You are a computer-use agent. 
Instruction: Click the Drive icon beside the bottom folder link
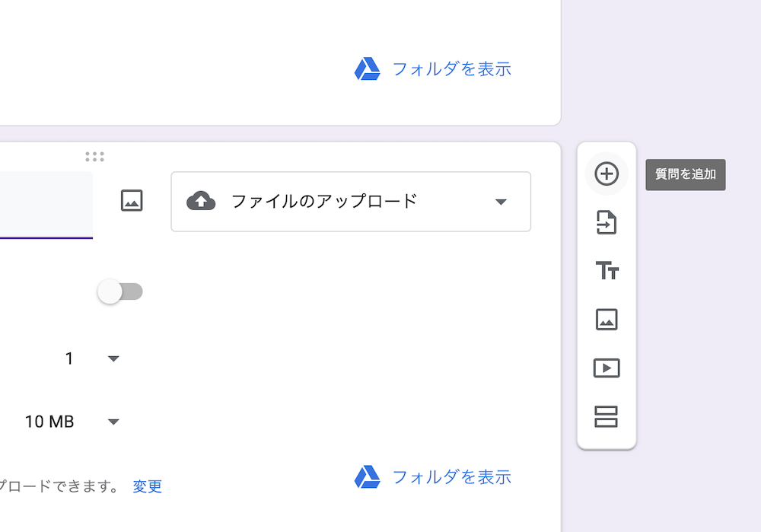click(368, 477)
